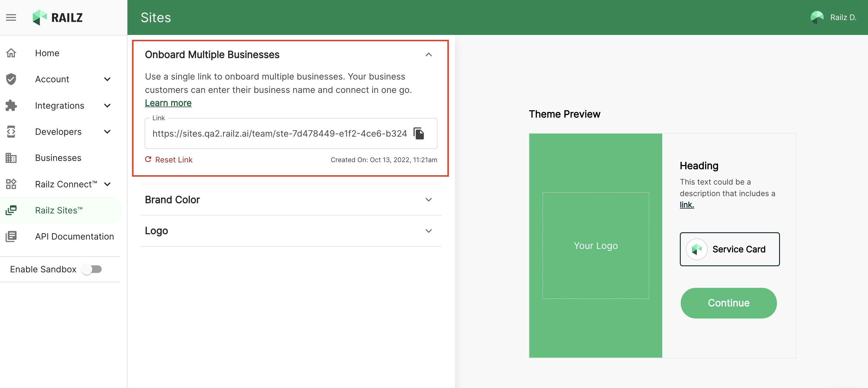Click the Businesses building icon

coord(11,158)
